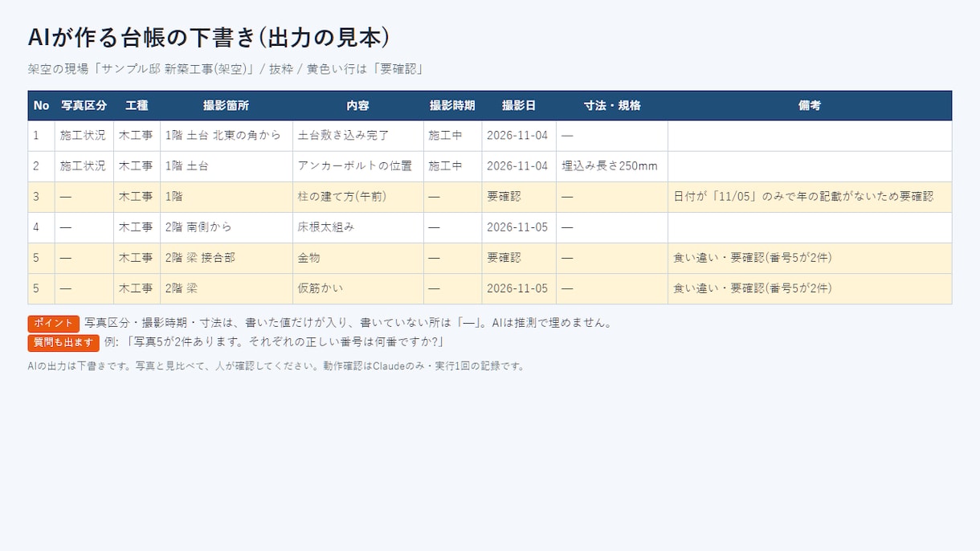Click the 内容 column header
This screenshot has height=551, width=980.
click(358, 105)
